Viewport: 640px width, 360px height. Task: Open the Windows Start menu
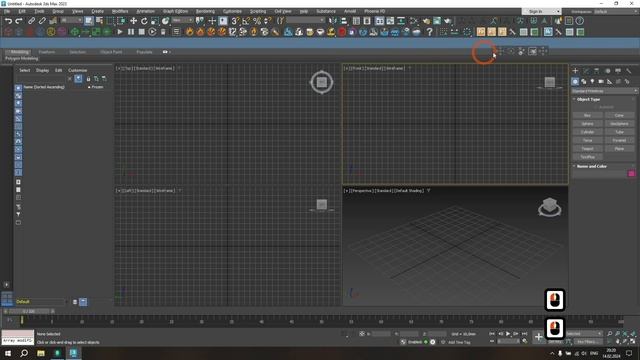pyautogui.click(x=8, y=353)
